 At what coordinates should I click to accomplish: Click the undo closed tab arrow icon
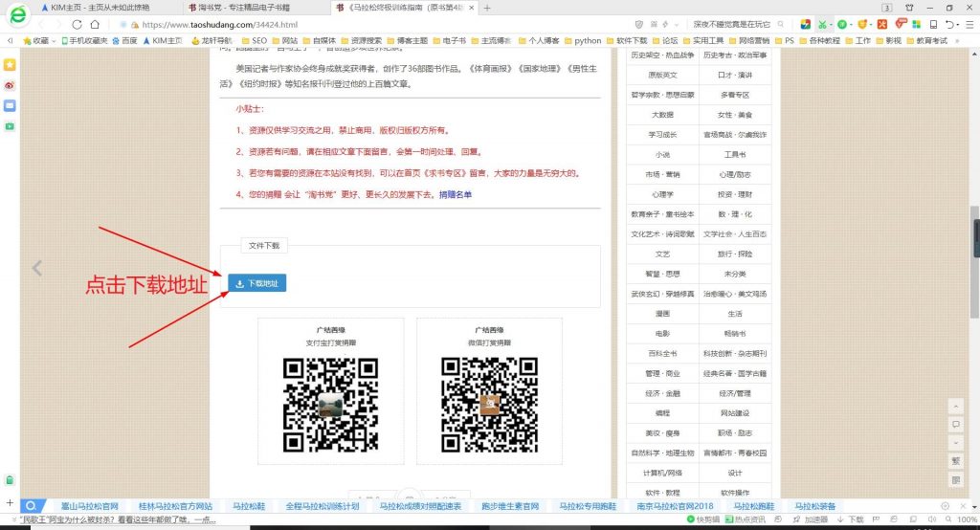pos(949,24)
